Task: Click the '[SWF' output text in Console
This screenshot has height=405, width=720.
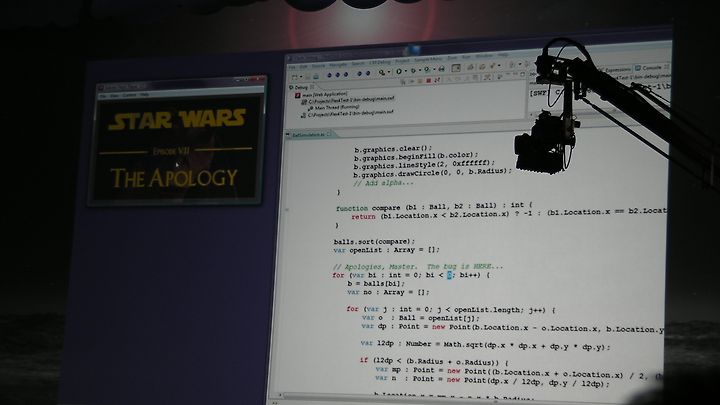Action: pos(538,93)
